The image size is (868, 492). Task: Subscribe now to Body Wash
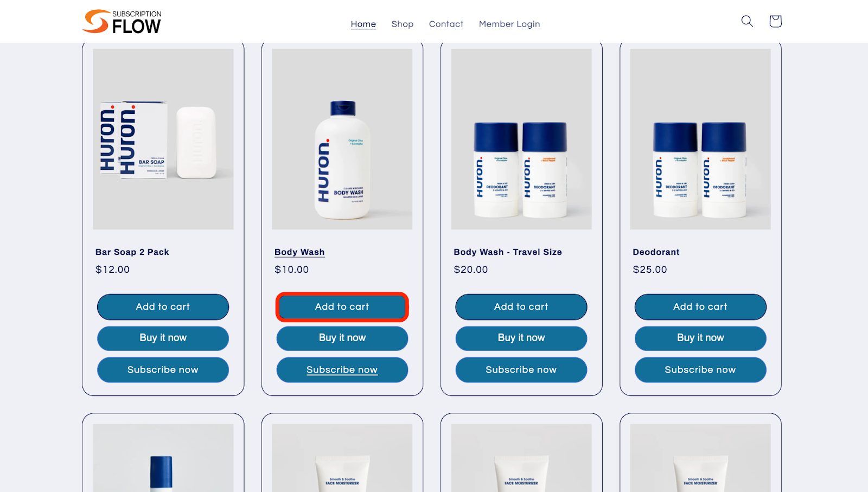point(342,370)
